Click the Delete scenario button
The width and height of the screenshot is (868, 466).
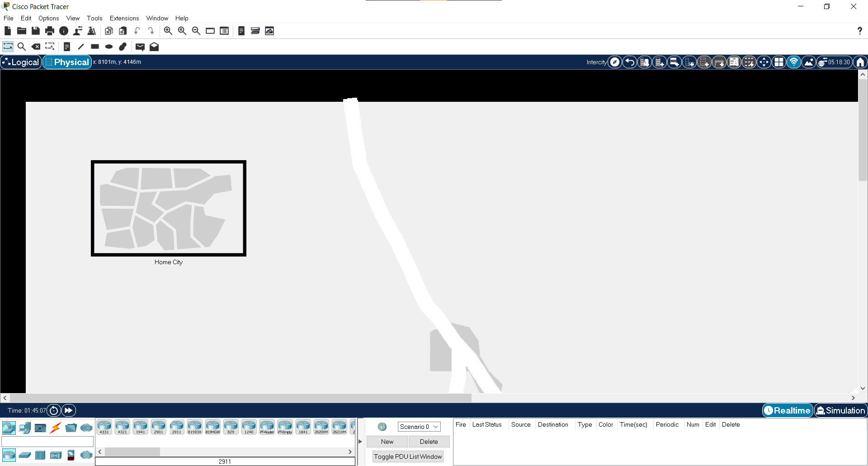pos(429,442)
